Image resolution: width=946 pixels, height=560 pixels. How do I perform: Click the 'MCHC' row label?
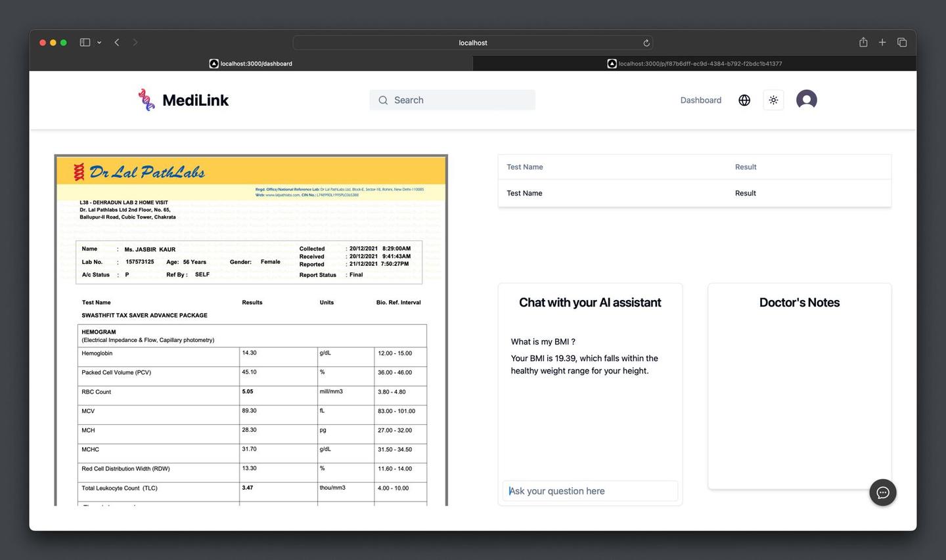pyautogui.click(x=90, y=450)
